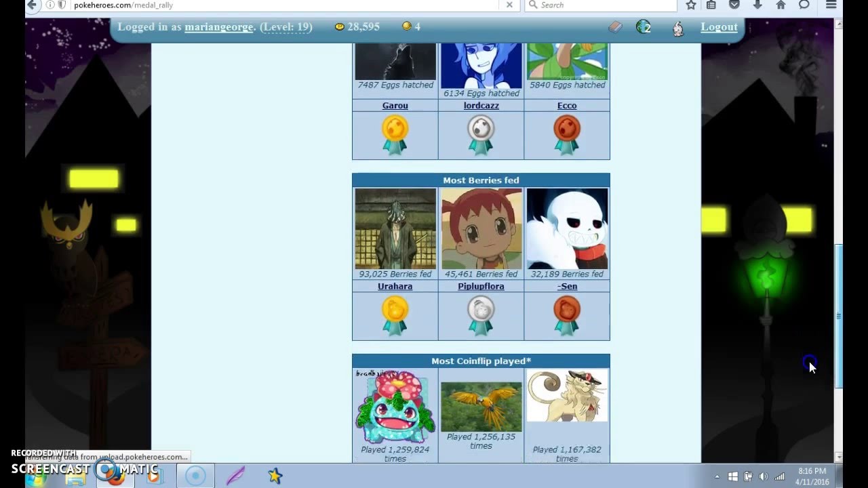Open the mariangeorge profile link

coord(218,27)
